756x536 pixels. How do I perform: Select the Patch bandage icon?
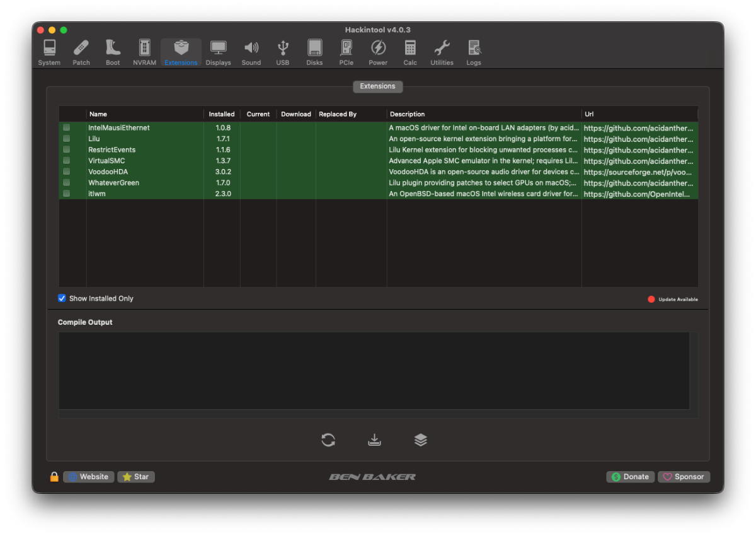click(81, 53)
